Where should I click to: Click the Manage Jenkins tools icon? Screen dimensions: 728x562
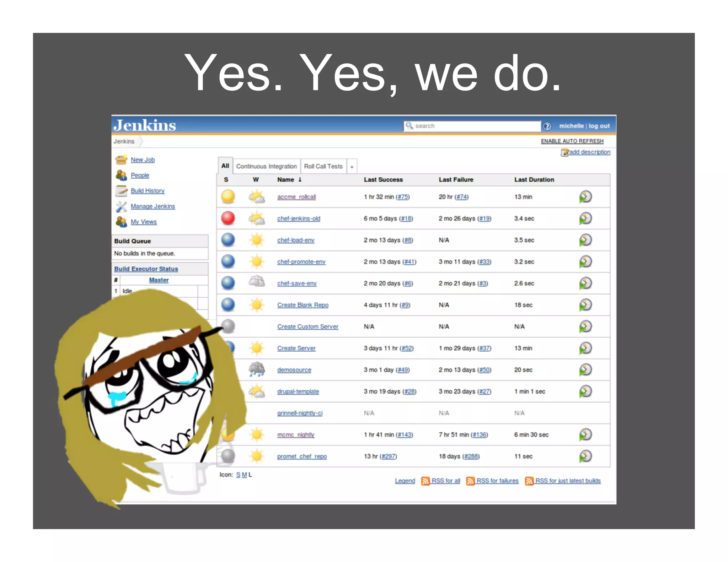coord(121,206)
